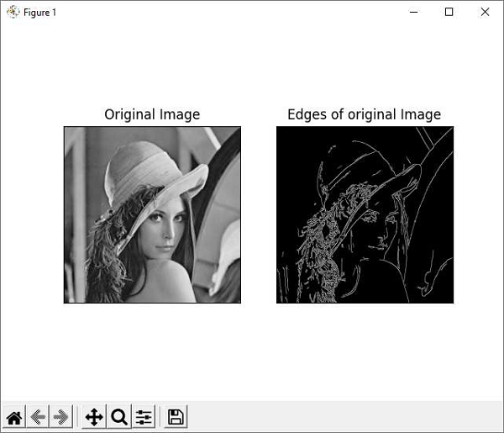Open Configure subplots sliders icon
Image resolution: width=504 pixels, height=433 pixels.
point(144,417)
